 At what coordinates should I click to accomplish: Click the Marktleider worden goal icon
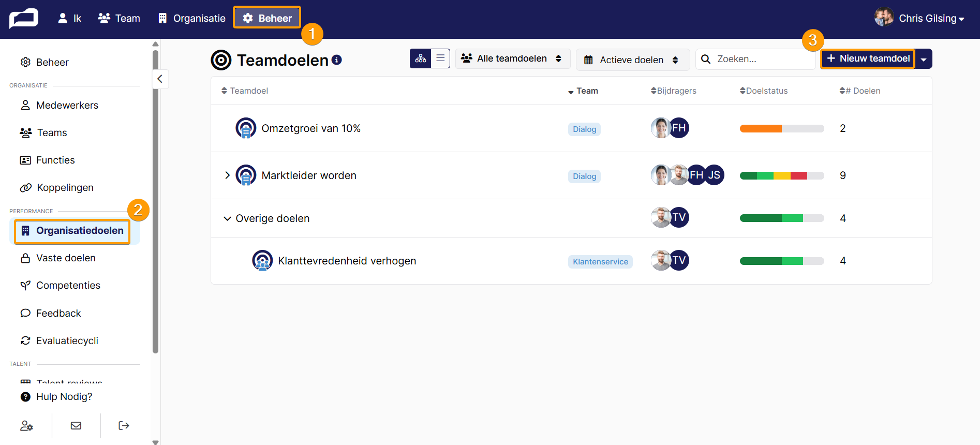click(246, 175)
